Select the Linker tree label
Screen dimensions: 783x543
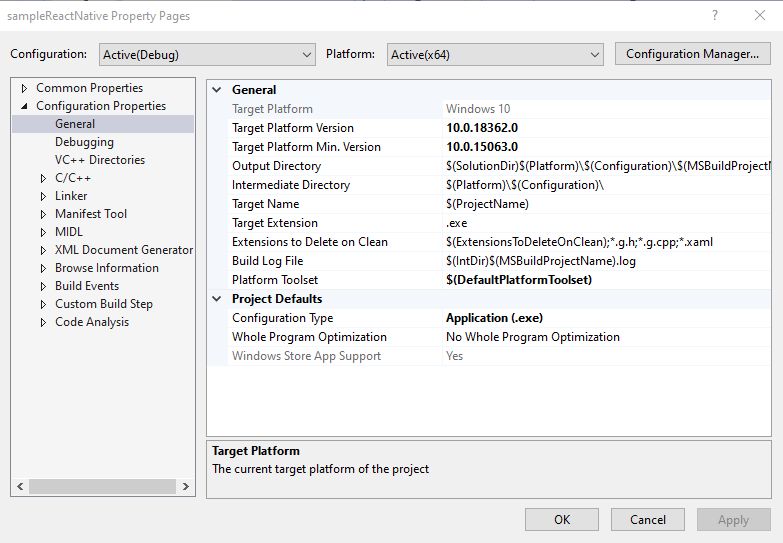click(x=71, y=196)
